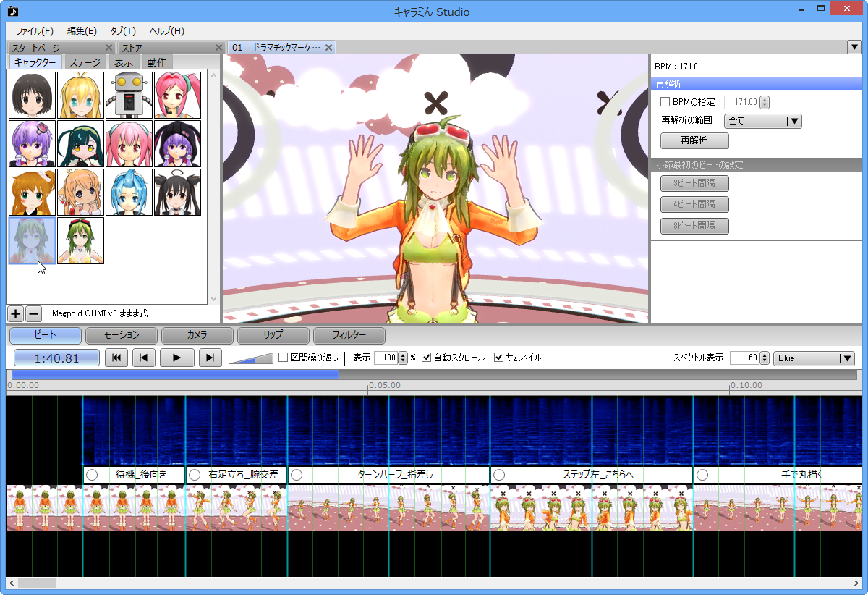Select radio circle for 待機_後向き motion
Viewport: 868px width, 595px height.
point(92,475)
